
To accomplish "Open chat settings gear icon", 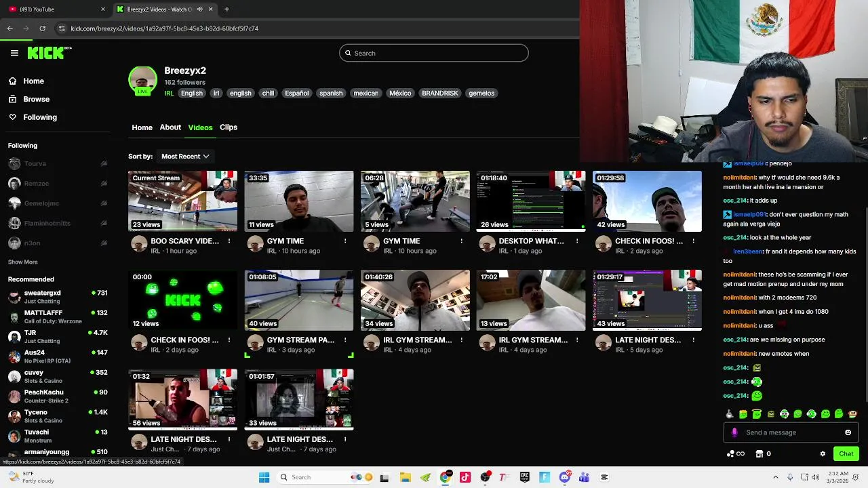I will coord(823,454).
